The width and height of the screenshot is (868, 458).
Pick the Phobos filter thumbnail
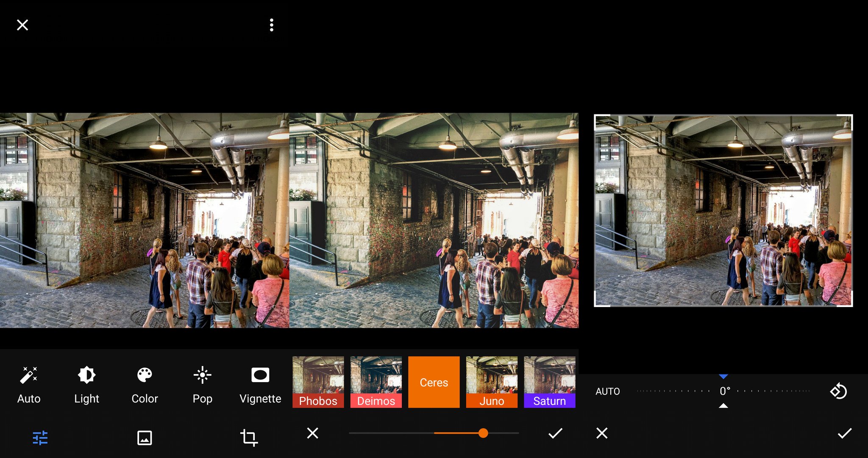point(318,382)
